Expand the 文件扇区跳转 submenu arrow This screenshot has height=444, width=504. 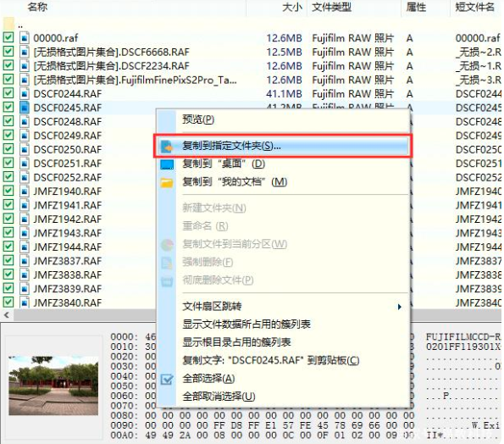[x=399, y=307]
